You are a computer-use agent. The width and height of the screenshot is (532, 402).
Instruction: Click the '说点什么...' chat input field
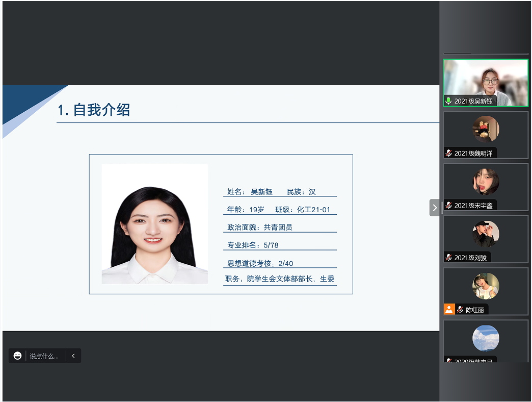[44, 356]
